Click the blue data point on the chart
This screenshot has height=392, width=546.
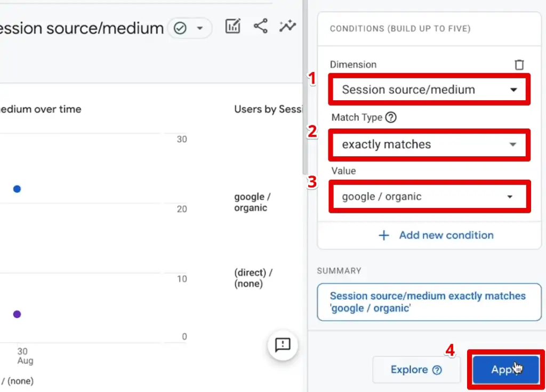[17, 189]
